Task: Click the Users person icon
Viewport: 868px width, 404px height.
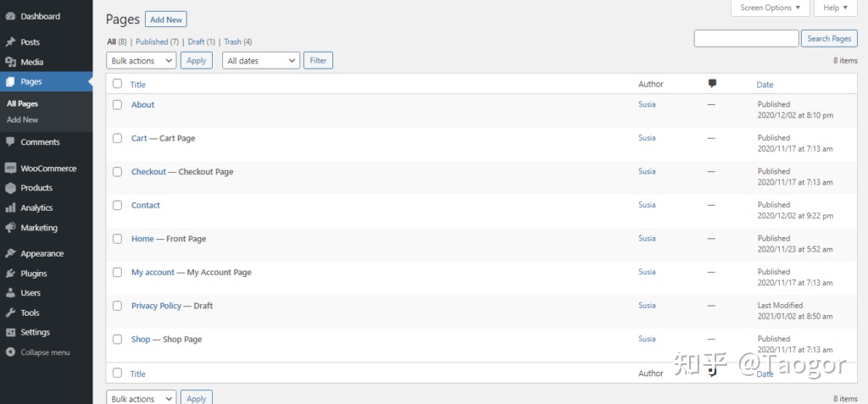Action: [10, 293]
